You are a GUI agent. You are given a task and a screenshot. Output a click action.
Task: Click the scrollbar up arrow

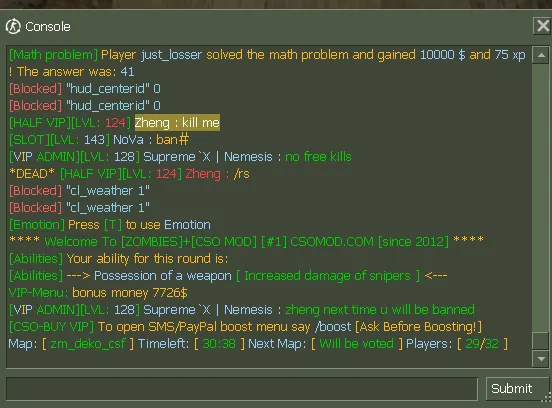click(541, 55)
